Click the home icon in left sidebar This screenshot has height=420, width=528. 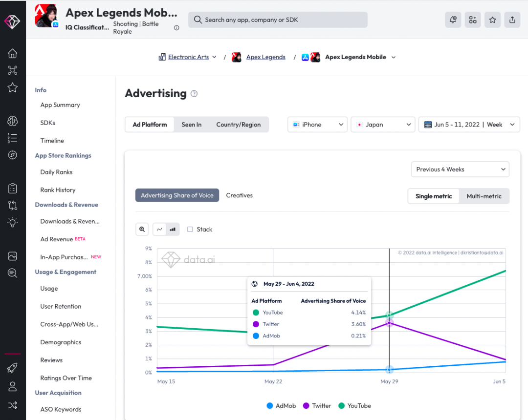13,53
